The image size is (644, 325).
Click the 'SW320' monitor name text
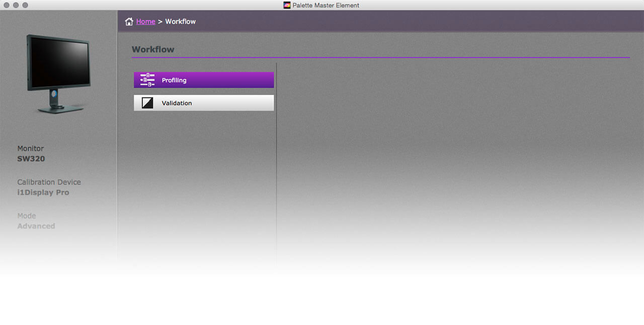point(31,159)
